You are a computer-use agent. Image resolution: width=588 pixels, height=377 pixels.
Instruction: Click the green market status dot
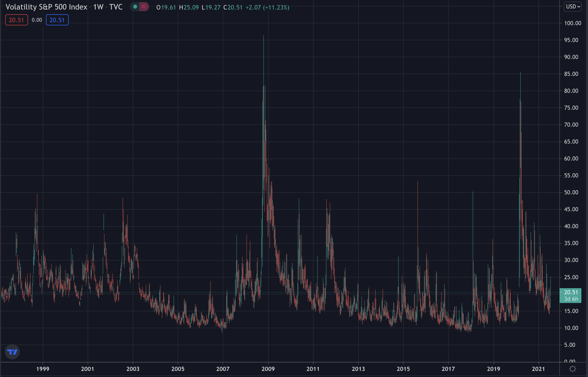tap(135, 7)
